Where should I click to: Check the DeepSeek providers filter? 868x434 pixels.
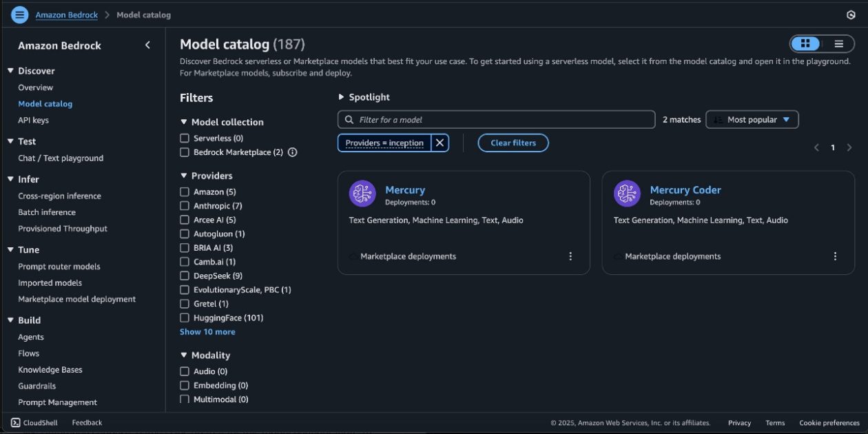point(184,276)
